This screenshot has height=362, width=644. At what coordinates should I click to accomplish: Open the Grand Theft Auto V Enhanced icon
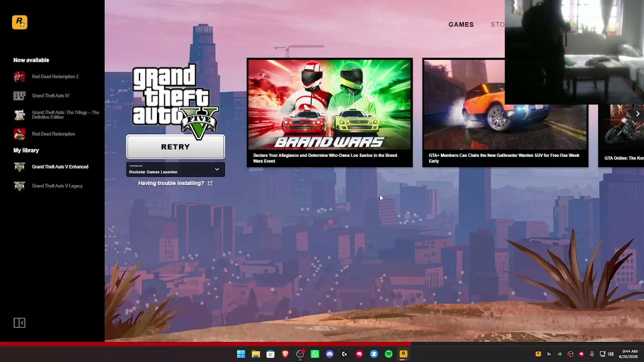pyautogui.click(x=19, y=167)
